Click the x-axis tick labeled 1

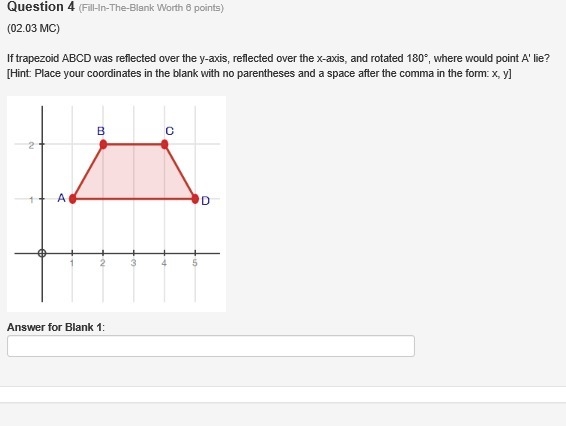click(72, 262)
